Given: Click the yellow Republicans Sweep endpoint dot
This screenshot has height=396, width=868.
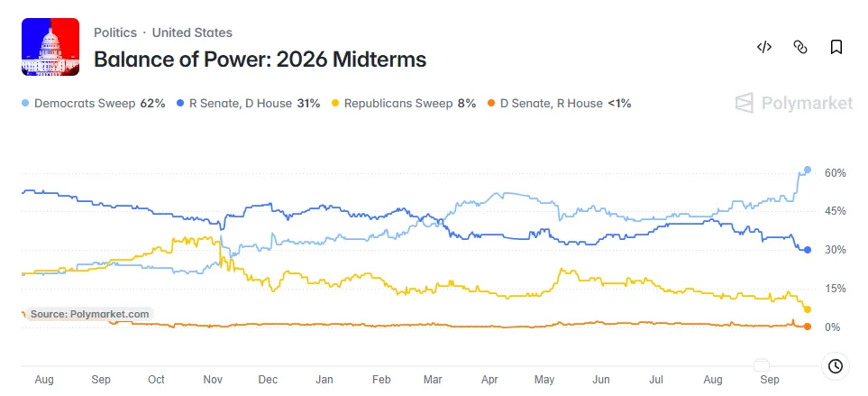Looking at the screenshot, I should click(x=808, y=309).
